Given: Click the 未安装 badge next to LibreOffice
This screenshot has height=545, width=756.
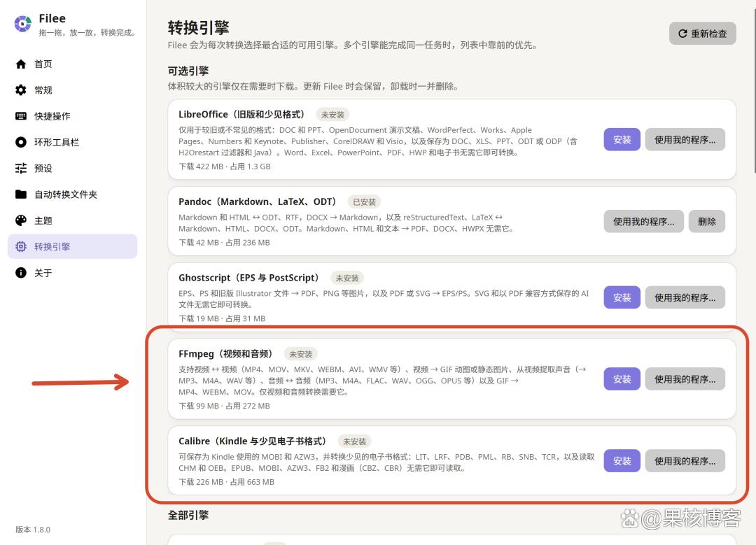Looking at the screenshot, I should tap(332, 115).
